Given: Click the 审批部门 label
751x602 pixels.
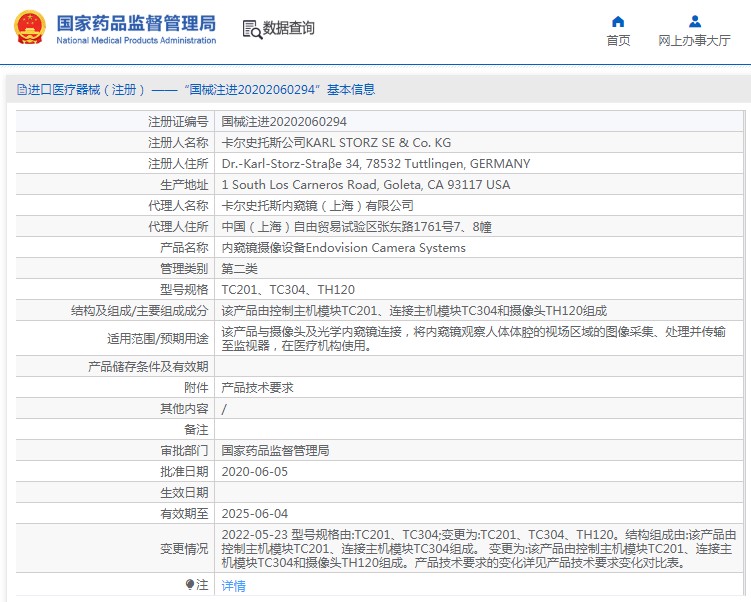Looking at the screenshot, I should 184,451.
